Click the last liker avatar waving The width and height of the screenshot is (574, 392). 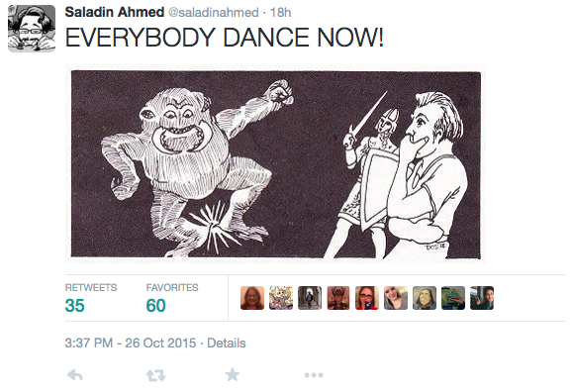click(482, 298)
